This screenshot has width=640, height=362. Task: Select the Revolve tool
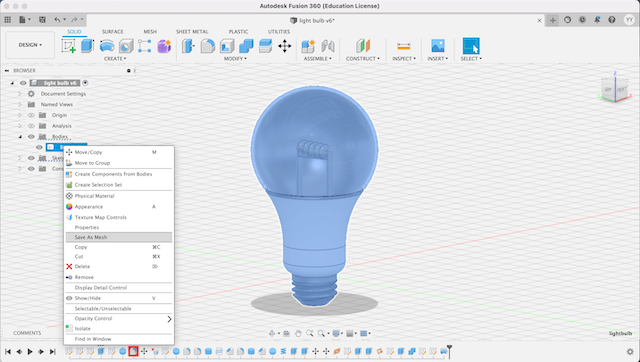[x=107, y=46]
